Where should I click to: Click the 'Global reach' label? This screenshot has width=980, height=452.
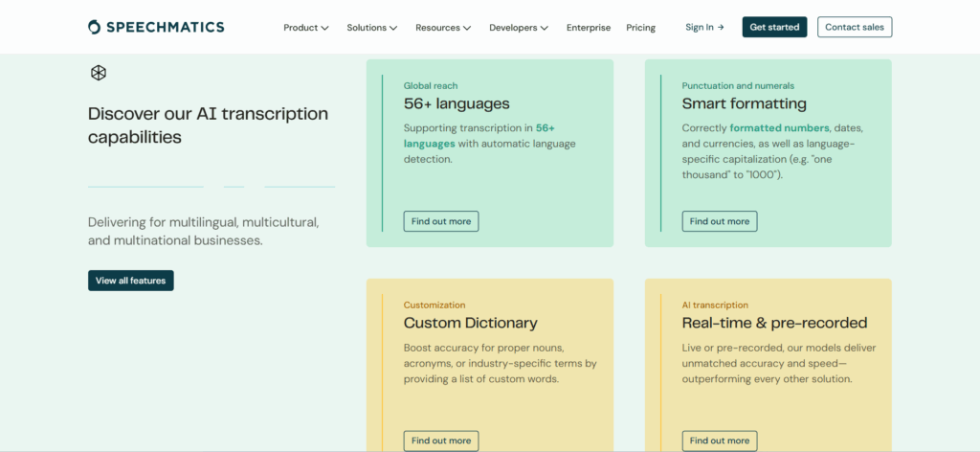431,85
